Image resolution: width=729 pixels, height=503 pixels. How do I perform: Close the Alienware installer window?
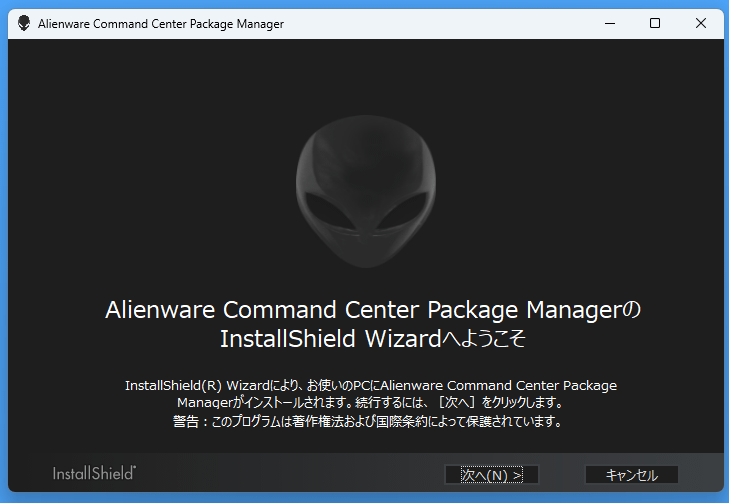[x=701, y=23]
